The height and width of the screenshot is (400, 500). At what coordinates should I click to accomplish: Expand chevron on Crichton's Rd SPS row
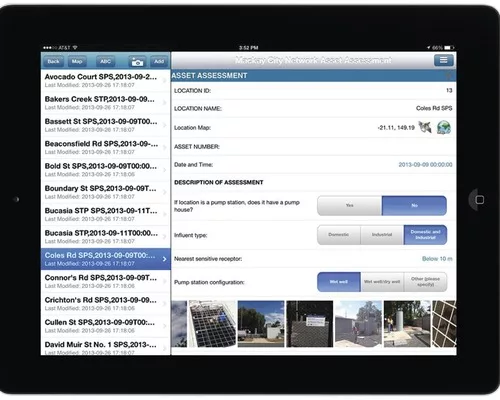164,304
